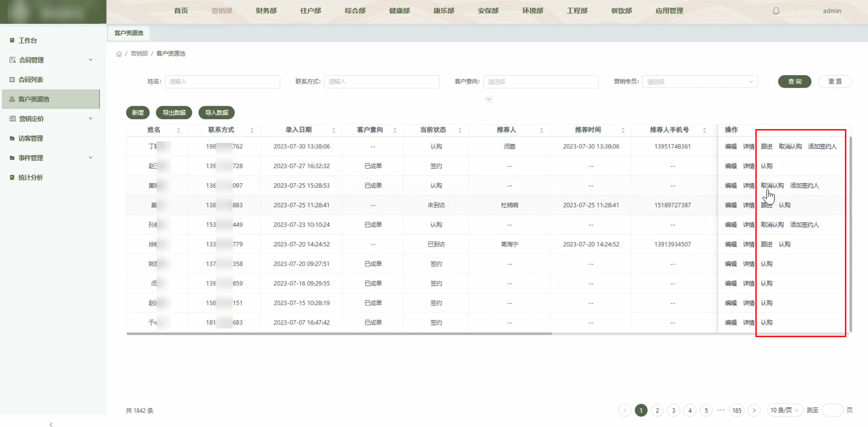Click 未到访 status cell
Viewport: 868px width, 427px height.
(436, 205)
